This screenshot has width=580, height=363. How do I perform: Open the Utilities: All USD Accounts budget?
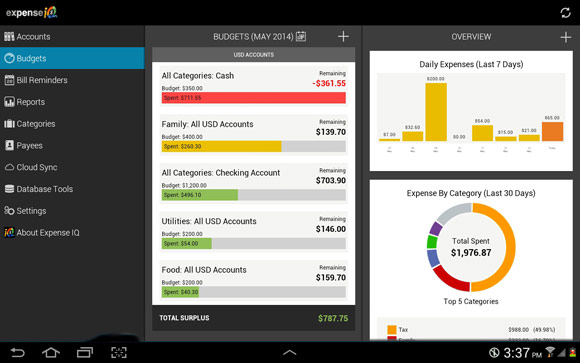tap(254, 232)
